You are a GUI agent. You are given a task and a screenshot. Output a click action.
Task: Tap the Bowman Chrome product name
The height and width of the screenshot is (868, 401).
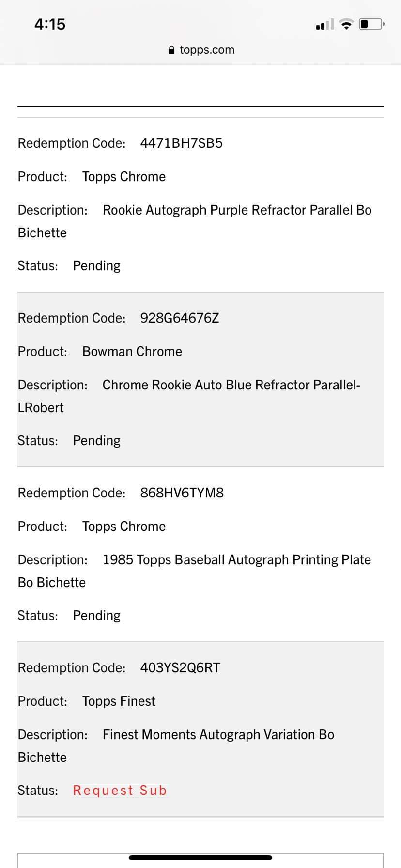click(x=132, y=352)
